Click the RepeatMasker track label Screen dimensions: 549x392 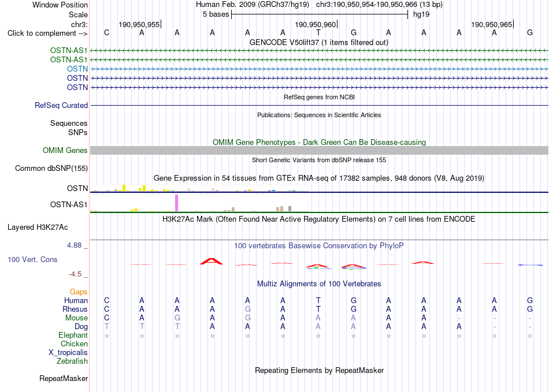click(64, 378)
